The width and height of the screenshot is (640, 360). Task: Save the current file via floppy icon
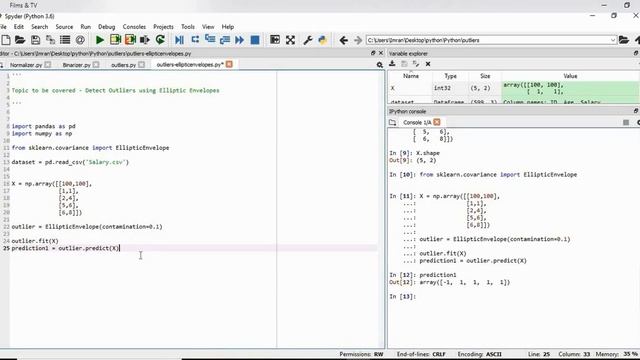36,40
